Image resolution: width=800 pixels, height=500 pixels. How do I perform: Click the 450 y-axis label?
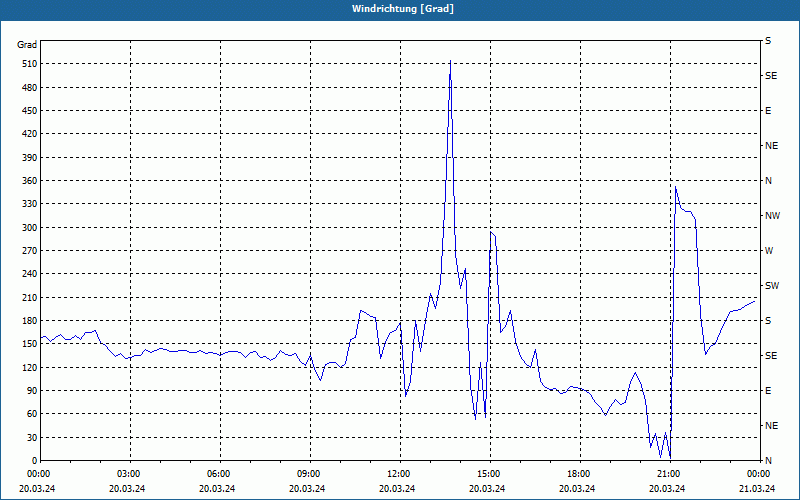point(31,111)
